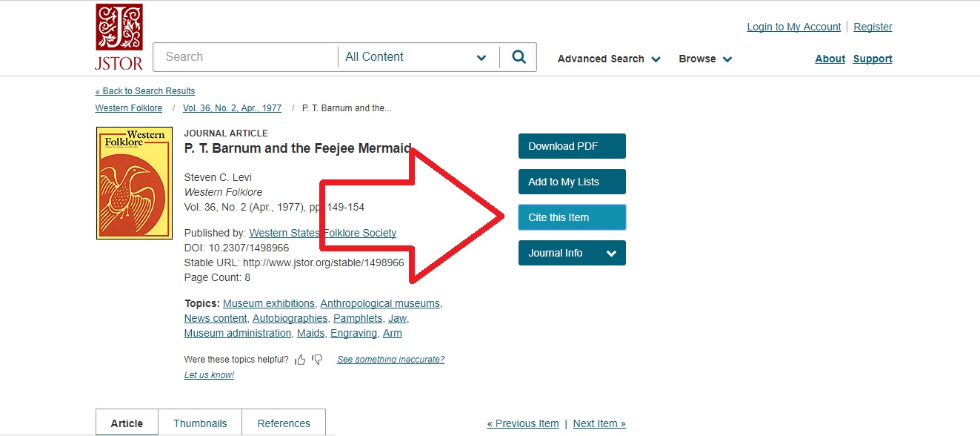This screenshot has height=436, width=980.
Task: Click the Arm topic link
Action: click(392, 333)
